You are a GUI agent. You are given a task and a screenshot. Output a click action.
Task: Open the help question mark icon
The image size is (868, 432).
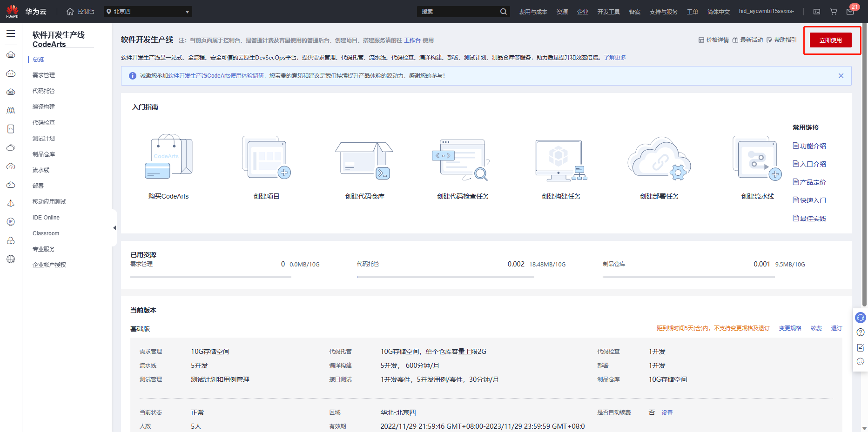click(861, 332)
